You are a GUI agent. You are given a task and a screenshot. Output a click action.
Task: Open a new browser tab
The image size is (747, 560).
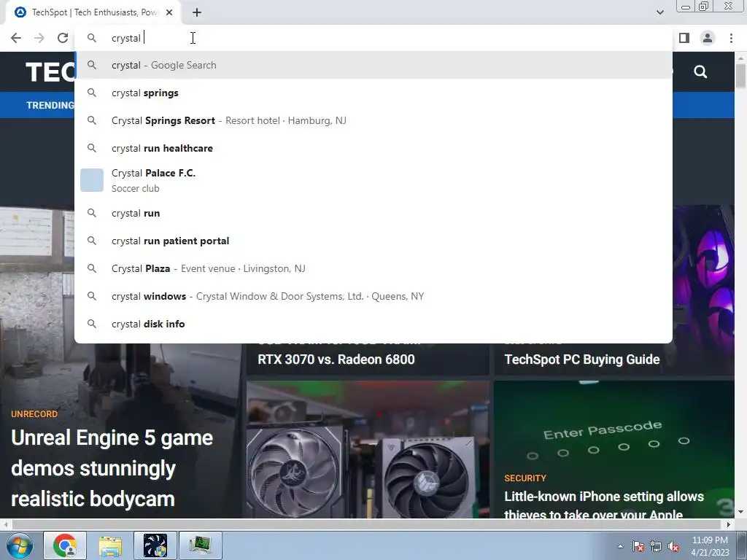[197, 13]
